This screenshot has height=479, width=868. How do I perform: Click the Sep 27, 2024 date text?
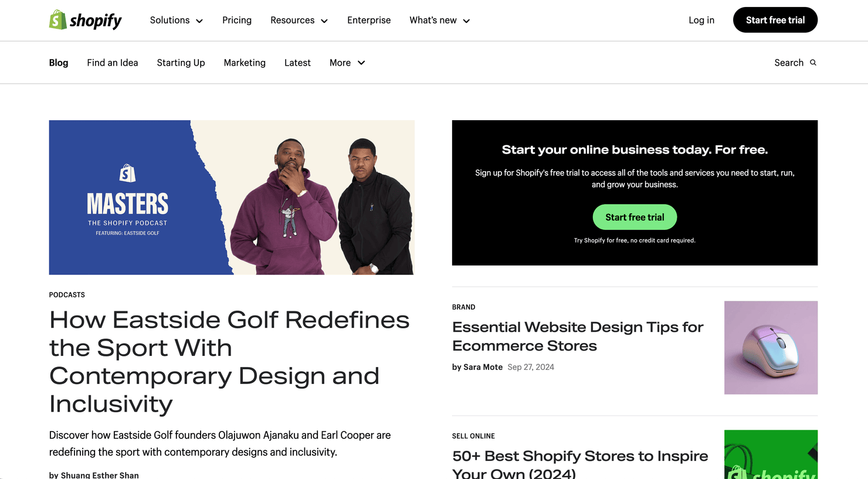pos(531,367)
